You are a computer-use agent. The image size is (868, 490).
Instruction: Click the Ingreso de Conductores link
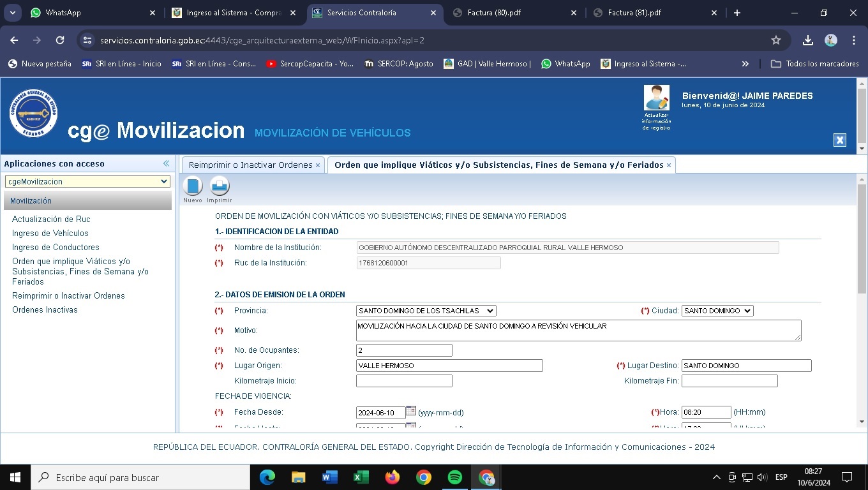56,247
